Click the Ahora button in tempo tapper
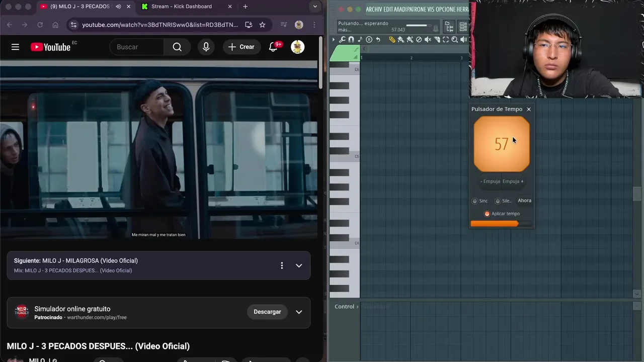The width and height of the screenshot is (644, 362). (524, 201)
